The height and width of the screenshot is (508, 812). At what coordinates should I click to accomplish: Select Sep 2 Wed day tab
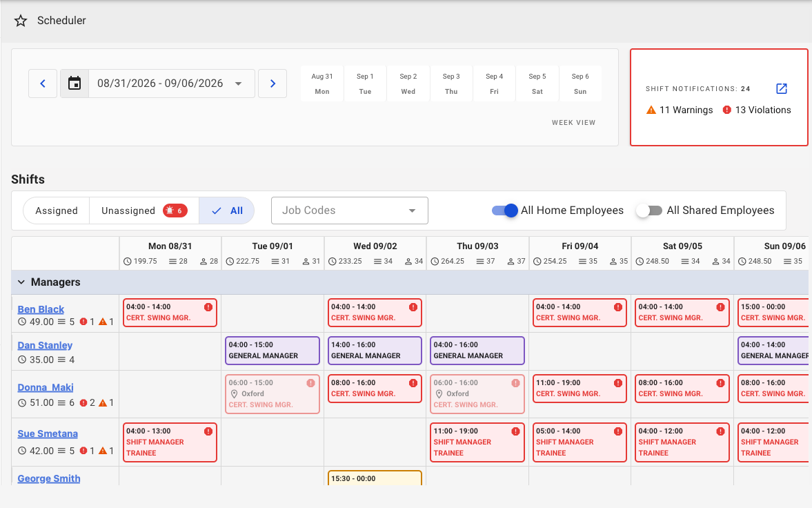coord(408,84)
